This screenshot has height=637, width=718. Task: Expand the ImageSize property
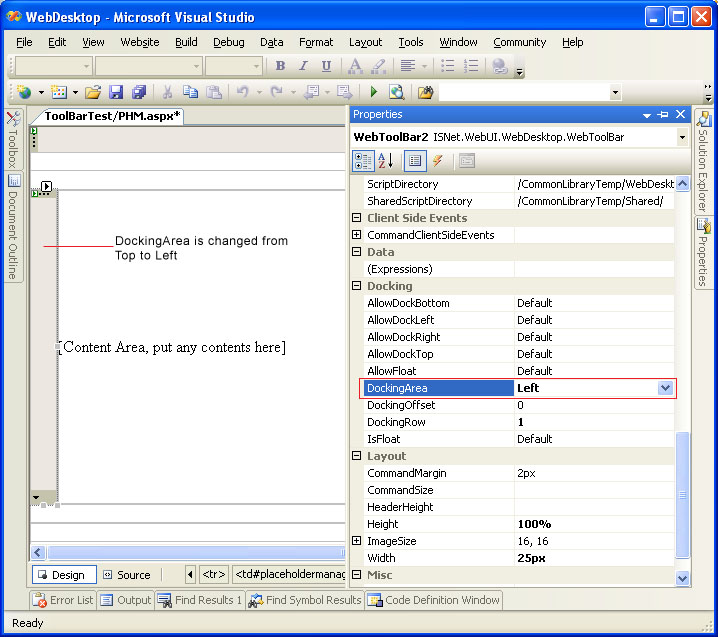point(357,541)
